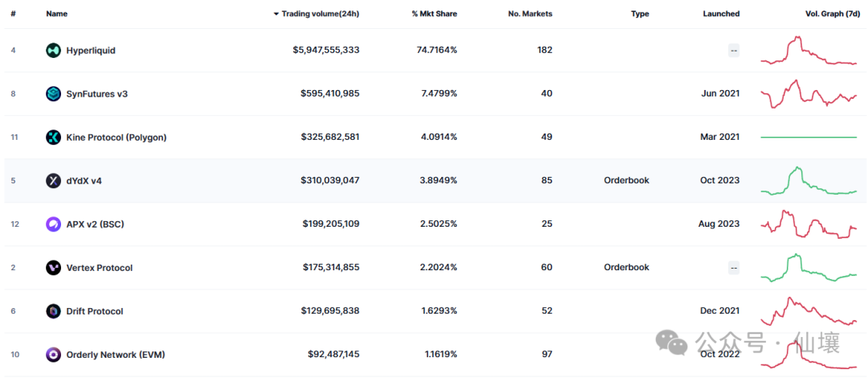Image resolution: width=868 pixels, height=378 pixels.
Task: Sort by Trading volume(24h) column arrow
Action: 276,14
